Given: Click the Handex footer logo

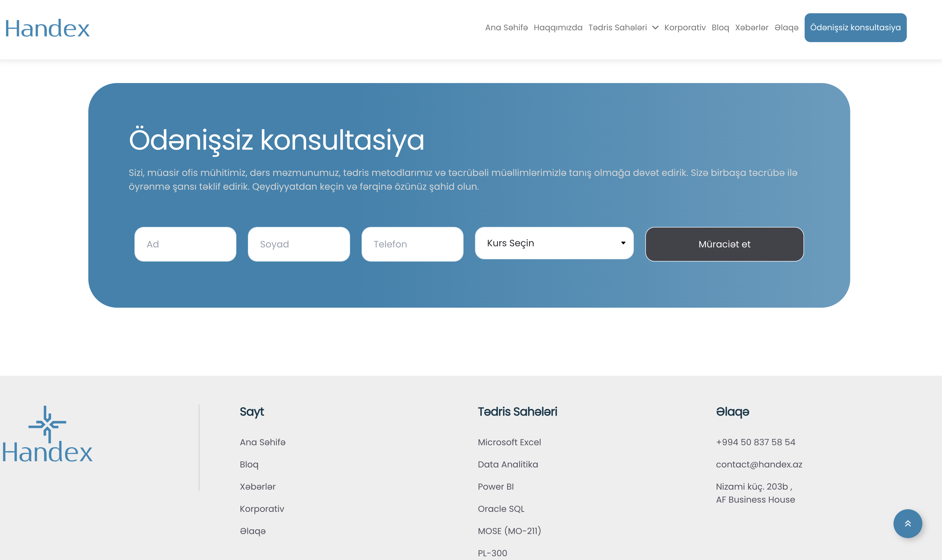Looking at the screenshot, I should (47, 435).
